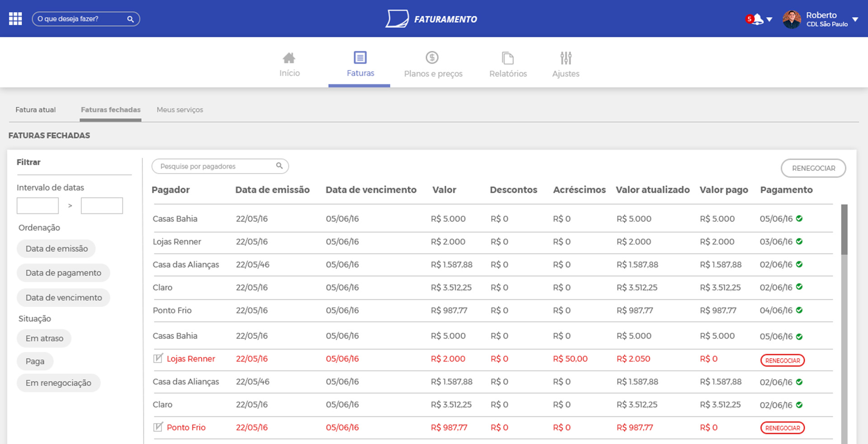Expand the notifications dropdown arrow
Image resolution: width=868 pixels, height=444 pixels.
pyautogui.click(x=769, y=19)
